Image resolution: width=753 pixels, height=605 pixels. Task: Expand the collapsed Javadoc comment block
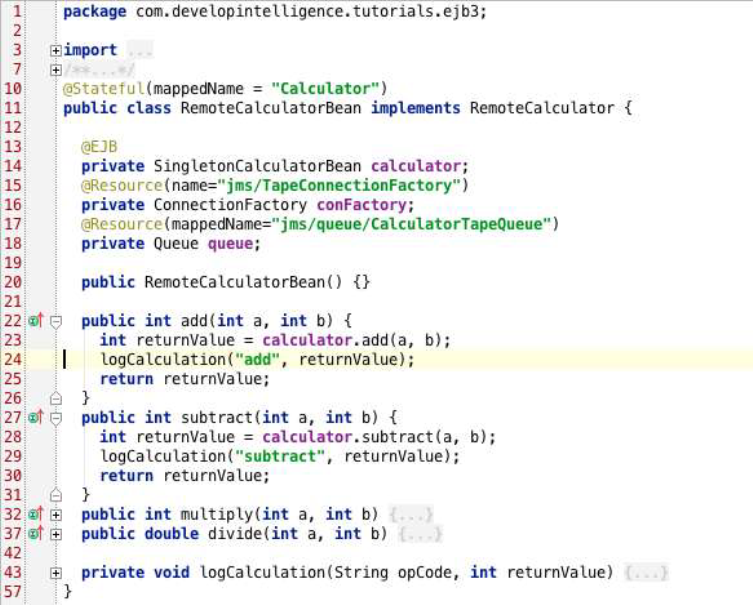coord(56,70)
